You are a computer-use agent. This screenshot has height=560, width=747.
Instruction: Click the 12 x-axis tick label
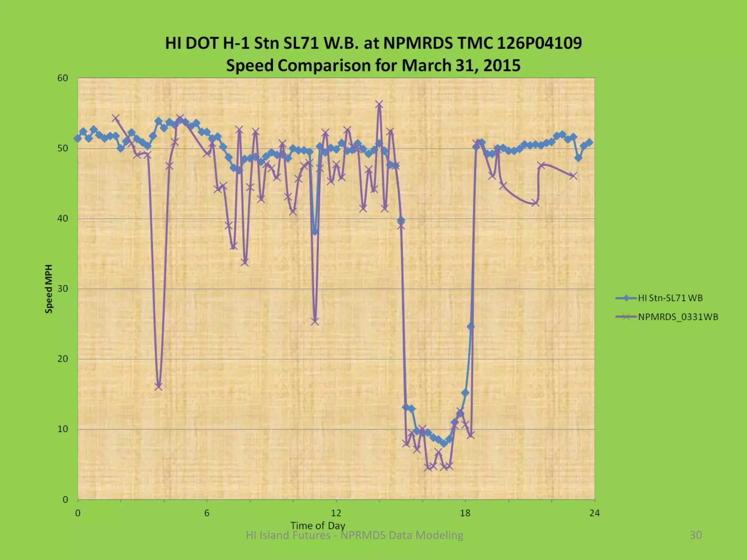[x=336, y=513]
